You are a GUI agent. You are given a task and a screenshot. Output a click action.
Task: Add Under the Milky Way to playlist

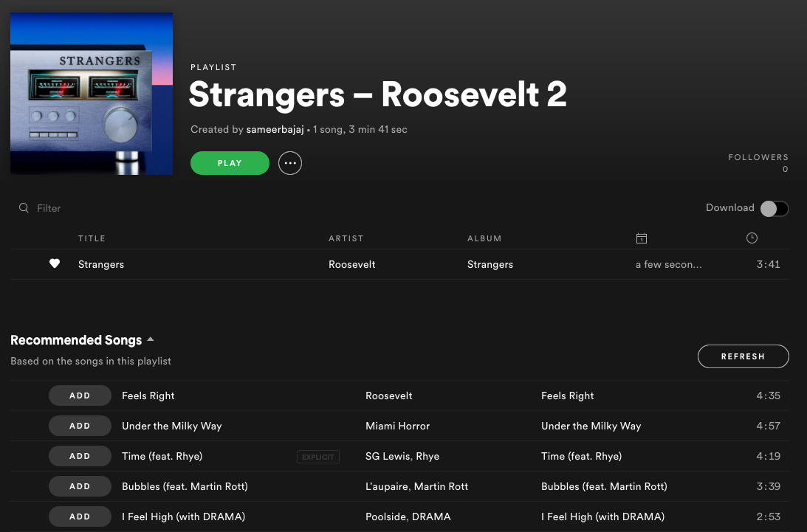point(80,426)
